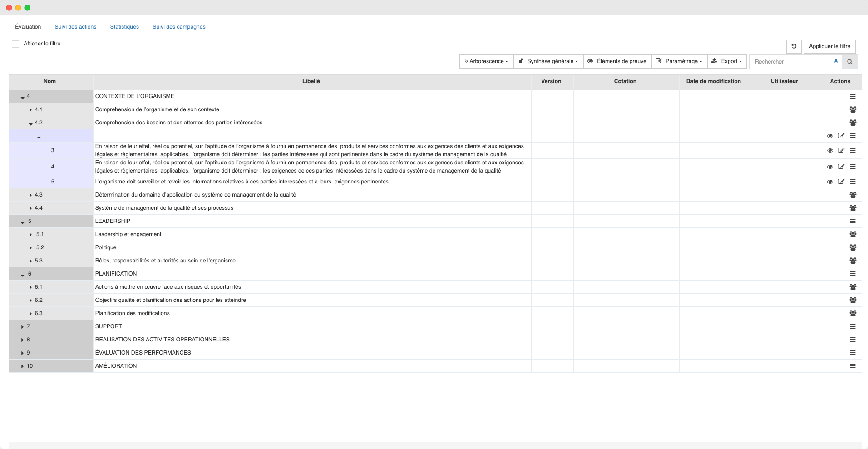Click eye icon on blank row under 4.2
Viewport: 868px width, 449px height.
(x=830, y=136)
